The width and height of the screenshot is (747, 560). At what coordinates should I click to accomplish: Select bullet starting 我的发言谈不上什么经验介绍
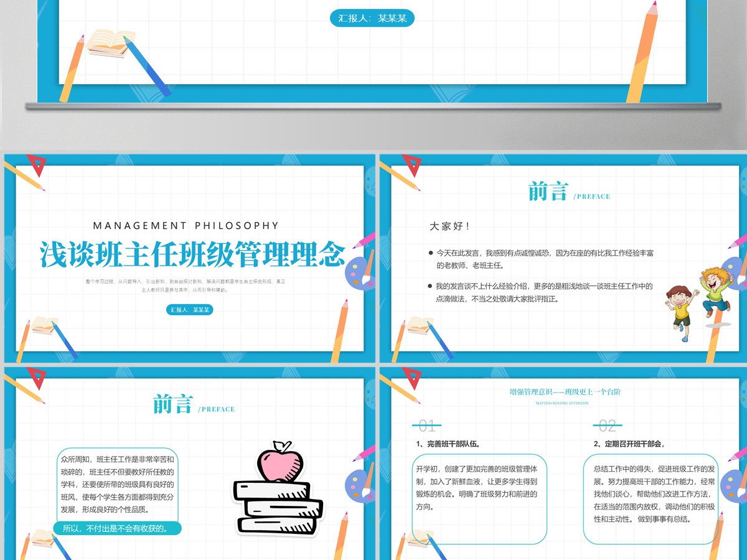tap(540, 292)
